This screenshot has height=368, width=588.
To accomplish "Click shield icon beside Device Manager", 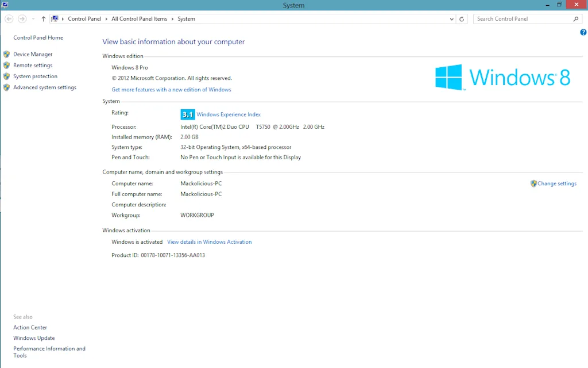I will (x=6, y=54).
